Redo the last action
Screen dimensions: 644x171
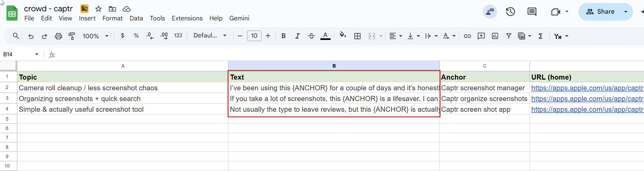pyautogui.click(x=44, y=36)
